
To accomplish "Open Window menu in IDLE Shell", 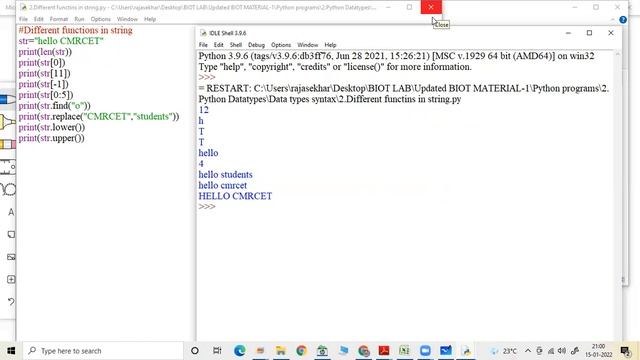I will [307, 45].
